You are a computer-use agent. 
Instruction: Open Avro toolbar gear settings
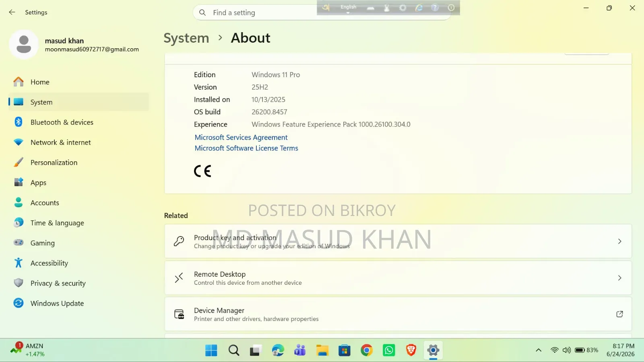403,8
